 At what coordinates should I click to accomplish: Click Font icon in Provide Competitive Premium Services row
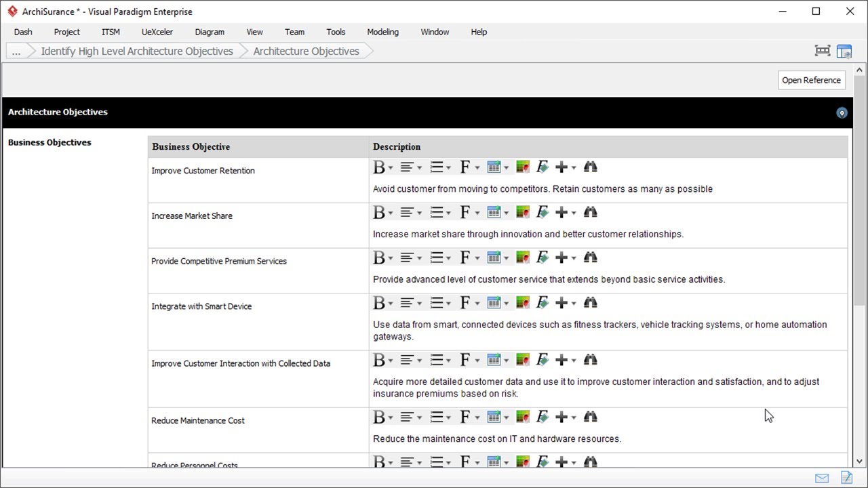click(x=465, y=258)
